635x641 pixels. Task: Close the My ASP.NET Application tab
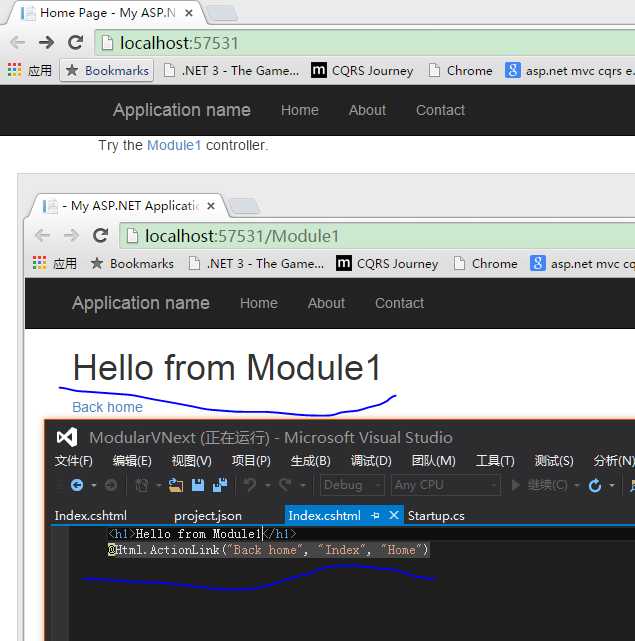pyautogui.click(x=211, y=206)
